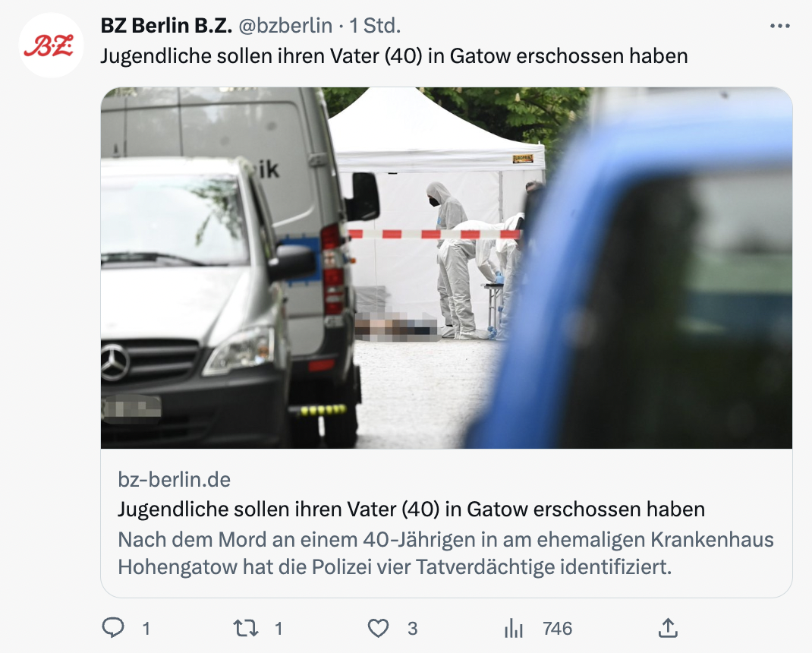Open the three-dot more options menu
812x653 pixels.
[x=780, y=26]
